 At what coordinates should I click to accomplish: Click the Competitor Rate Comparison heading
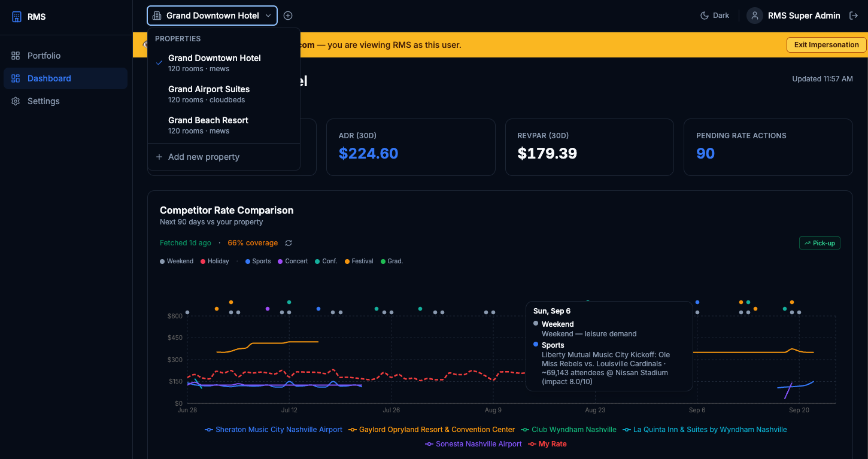pos(227,210)
